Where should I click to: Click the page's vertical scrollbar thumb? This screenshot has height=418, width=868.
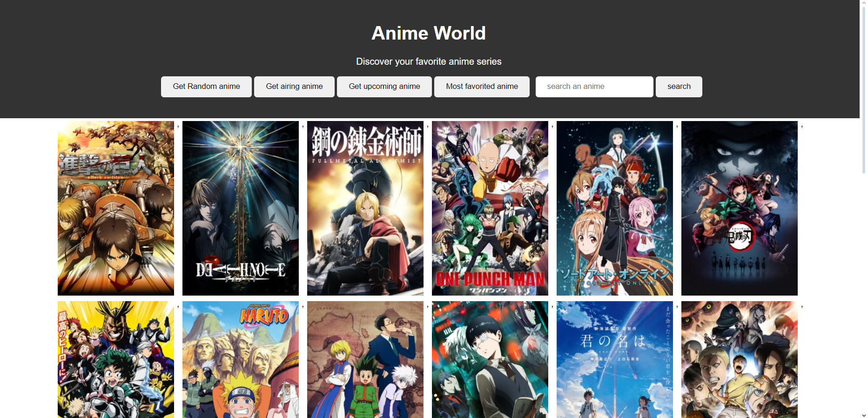tap(864, 90)
